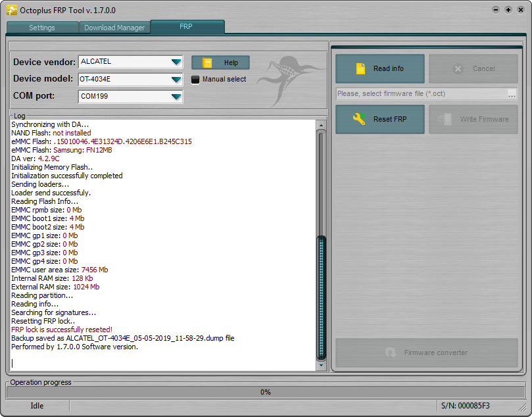
Task: Click the Octoplus app icon in title bar
Action: [12, 10]
